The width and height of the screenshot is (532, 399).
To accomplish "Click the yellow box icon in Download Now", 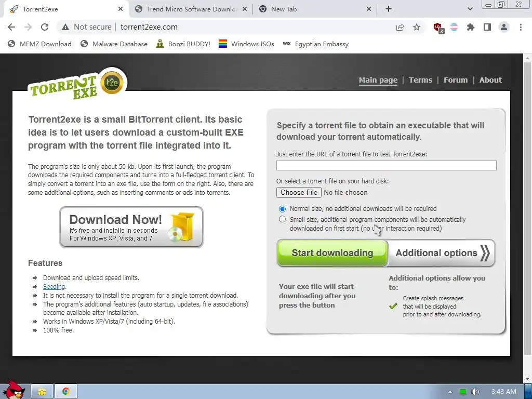I will click(x=182, y=227).
